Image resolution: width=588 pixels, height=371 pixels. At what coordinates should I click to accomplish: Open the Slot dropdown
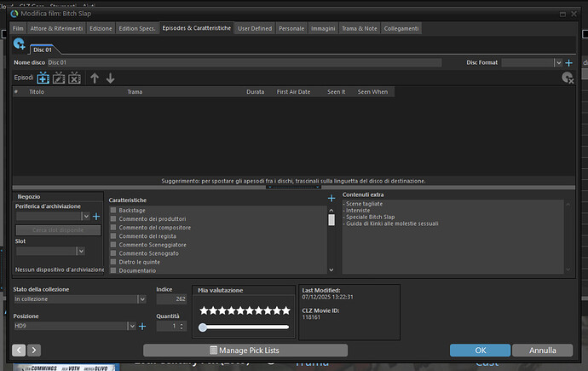pos(81,252)
